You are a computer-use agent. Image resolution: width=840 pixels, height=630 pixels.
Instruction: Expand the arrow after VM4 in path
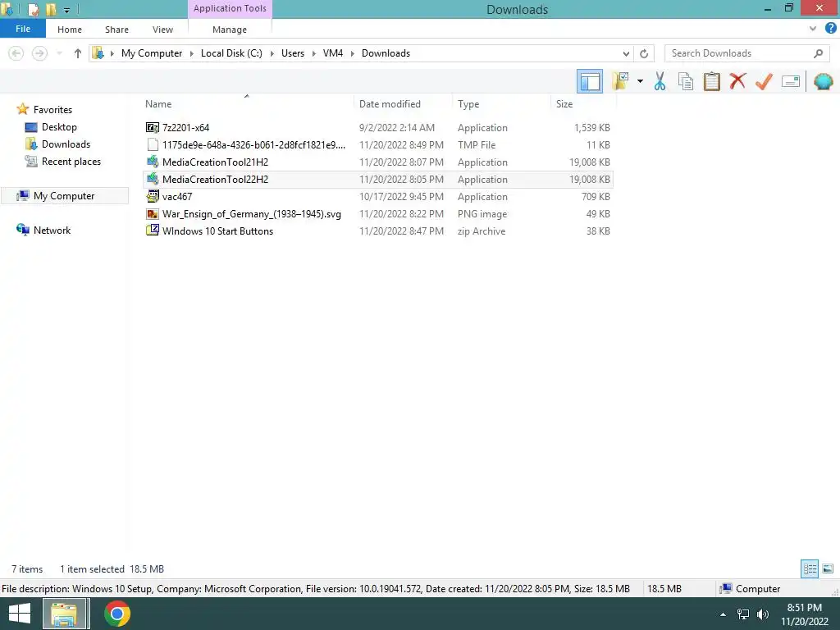pos(353,53)
